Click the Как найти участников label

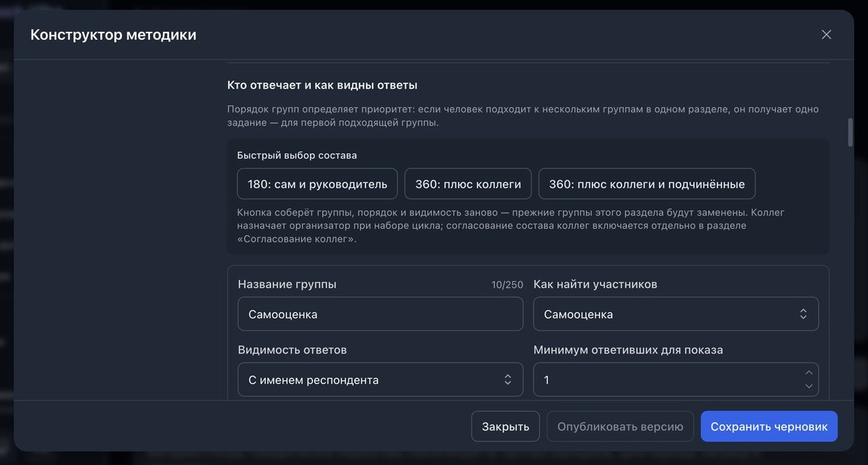(x=595, y=284)
